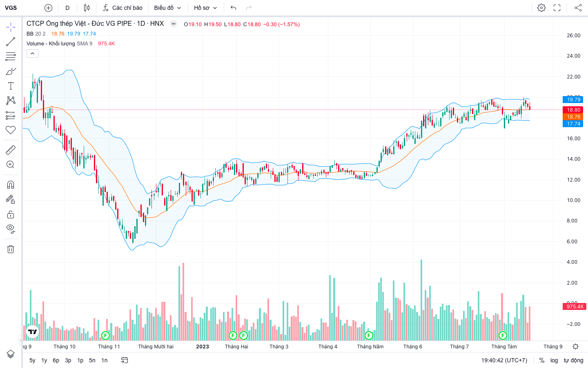Toggle lock all drawing tools
The height and width of the screenshot is (368, 588).
coord(11,214)
